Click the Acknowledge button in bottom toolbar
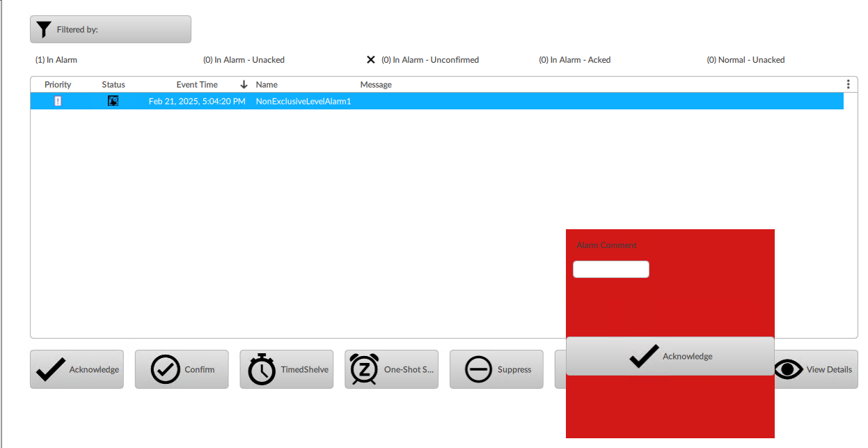 77,369
